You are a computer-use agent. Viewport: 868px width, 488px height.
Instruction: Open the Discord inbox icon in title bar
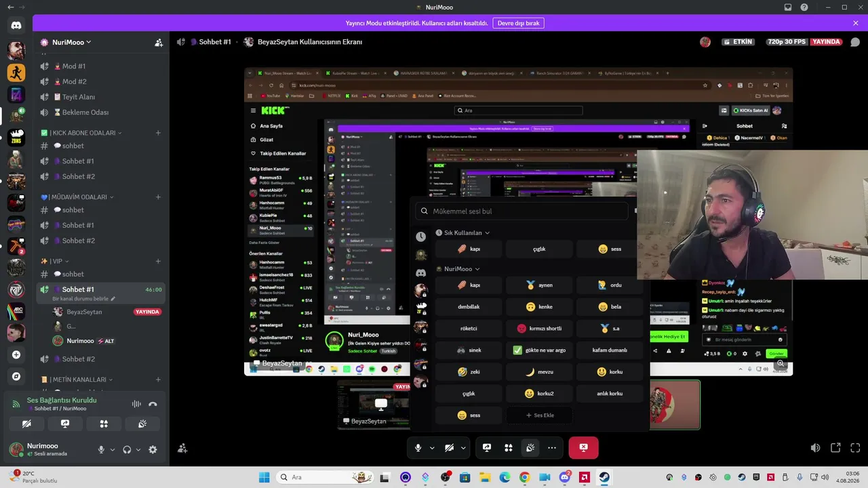tap(788, 7)
